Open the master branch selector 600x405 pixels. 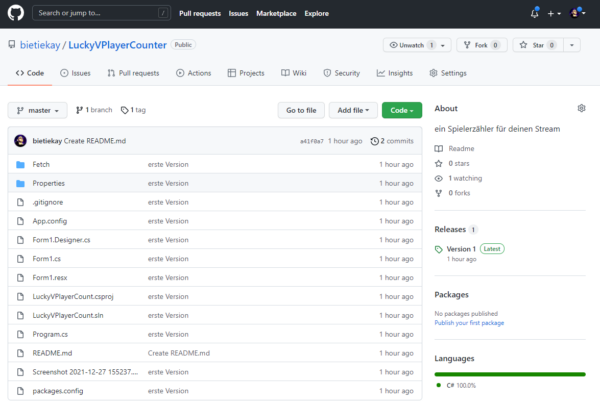(x=38, y=110)
